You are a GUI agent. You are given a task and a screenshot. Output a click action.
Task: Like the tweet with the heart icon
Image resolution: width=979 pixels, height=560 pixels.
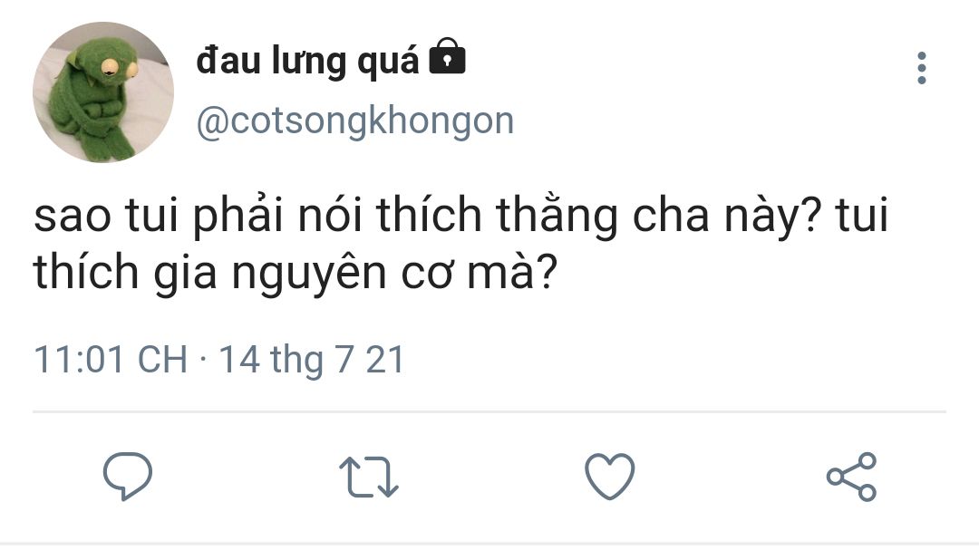tap(609, 477)
